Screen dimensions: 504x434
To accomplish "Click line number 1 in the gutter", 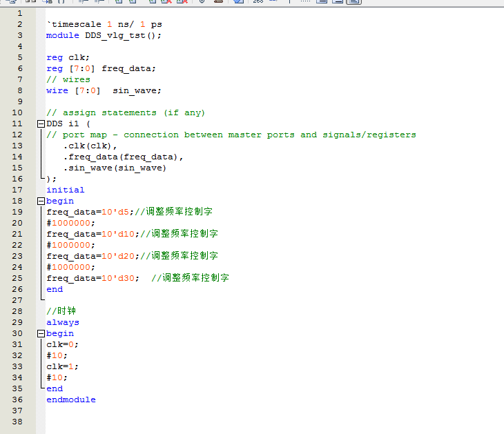I will coord(20,14).
